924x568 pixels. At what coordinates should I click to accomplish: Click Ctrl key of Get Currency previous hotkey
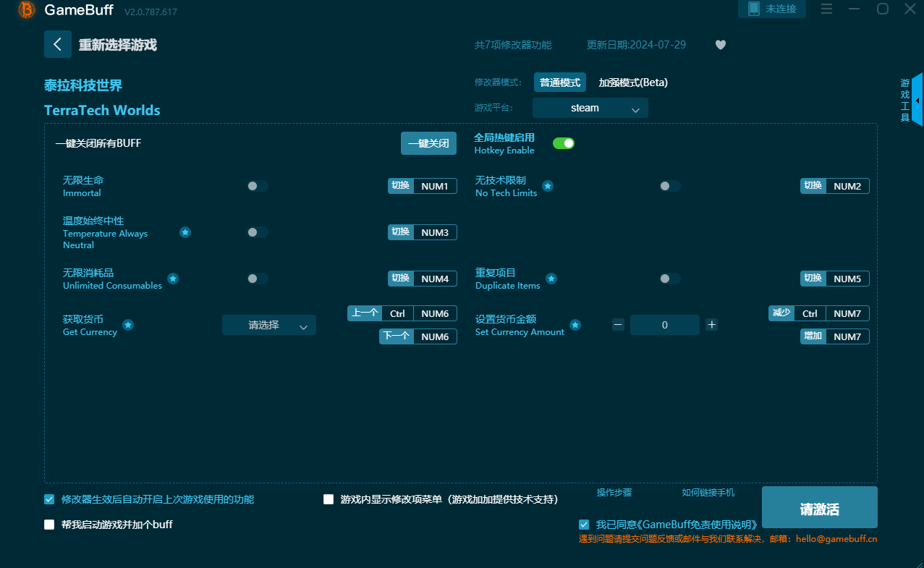pyautogui.click(x=397, y=313)
